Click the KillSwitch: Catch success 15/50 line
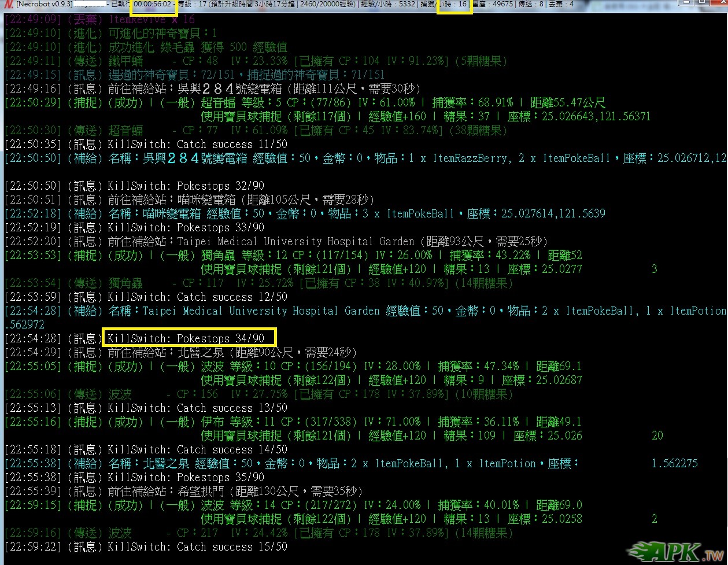 (x=146, y=547)
